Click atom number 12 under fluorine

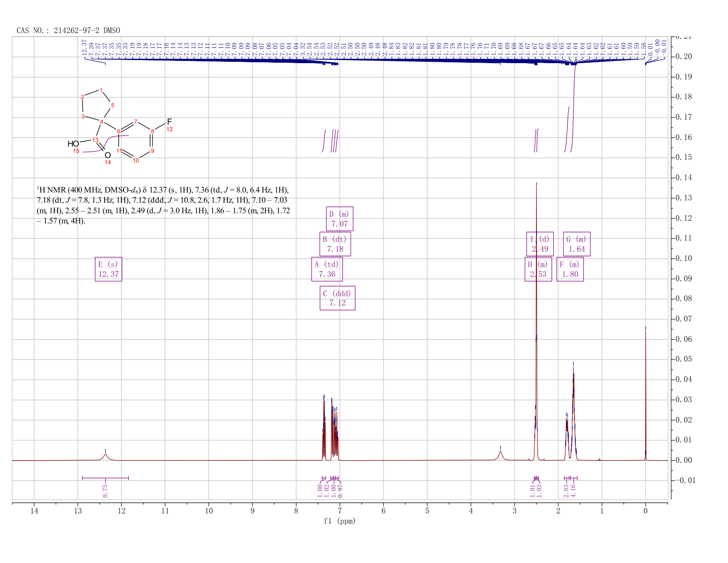(x=169, y=129)
